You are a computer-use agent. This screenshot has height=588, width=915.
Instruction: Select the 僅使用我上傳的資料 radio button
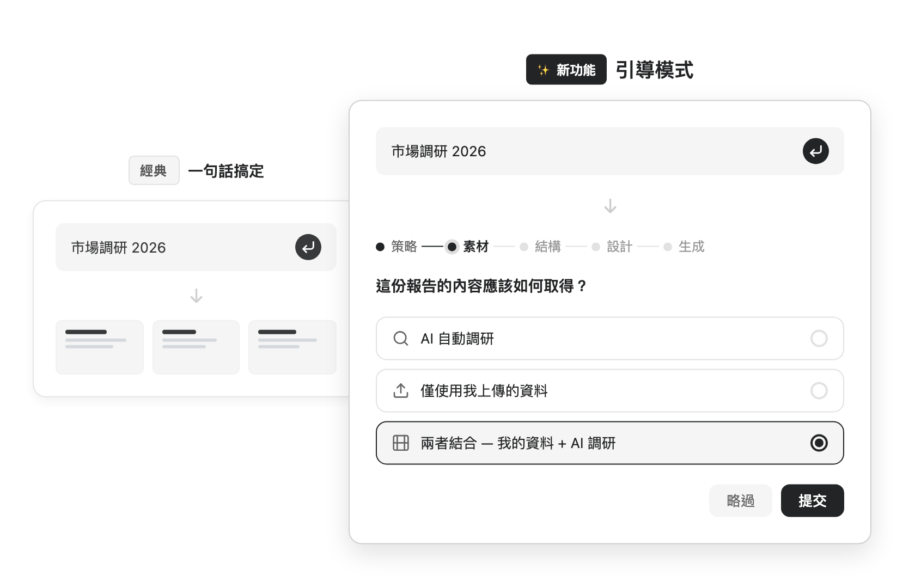point(819,391)
